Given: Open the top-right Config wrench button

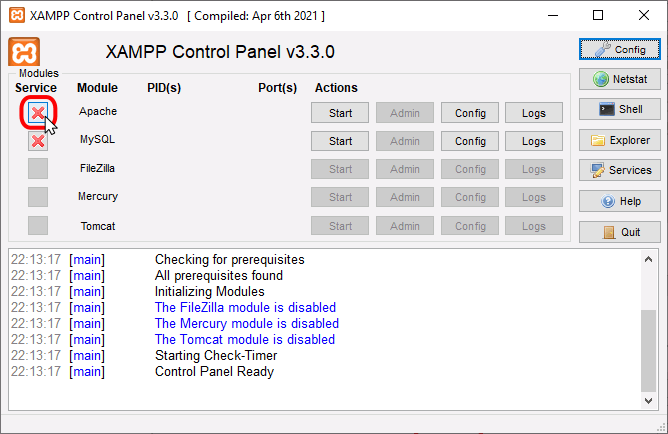Looking at the screenshot, I should [619, 49].
